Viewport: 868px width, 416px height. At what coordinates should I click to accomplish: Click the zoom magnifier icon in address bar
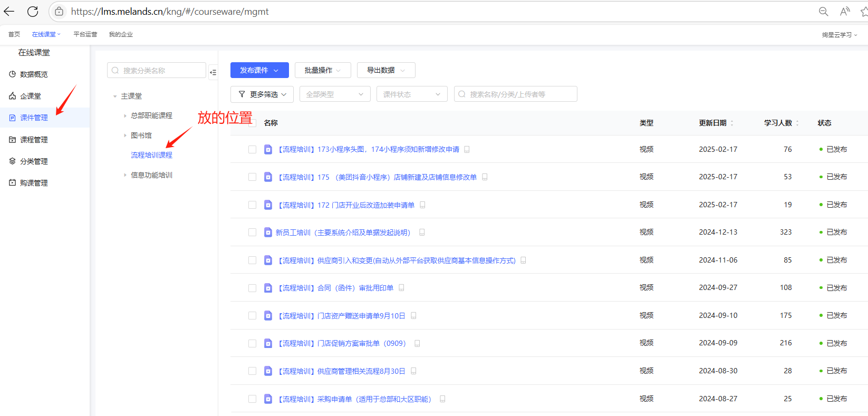click(823, 12)
